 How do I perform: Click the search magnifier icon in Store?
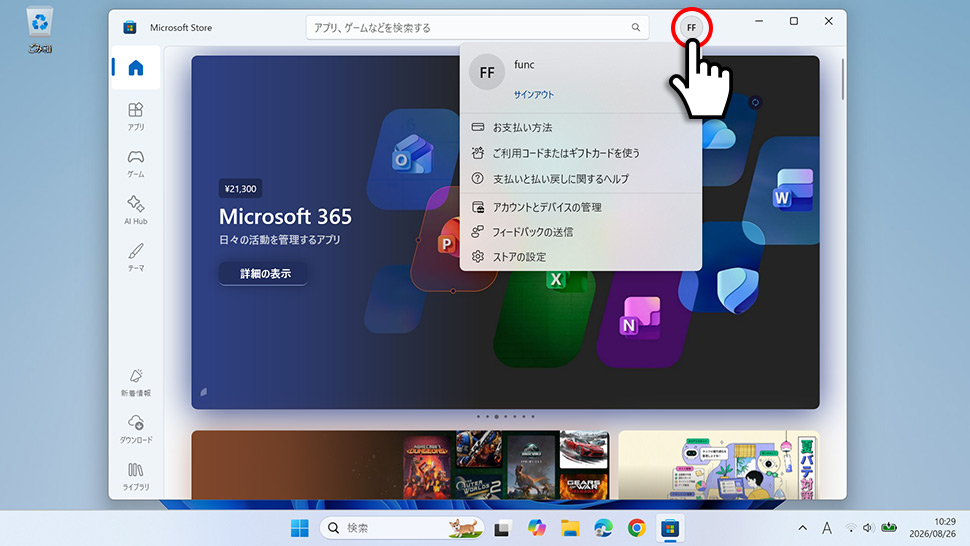point(635,27)
